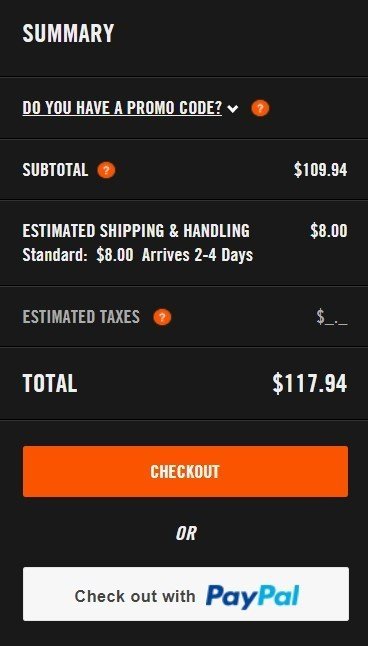368x646 pixels.
Task: Choose Check out with PayPal button
Action: 186,594
